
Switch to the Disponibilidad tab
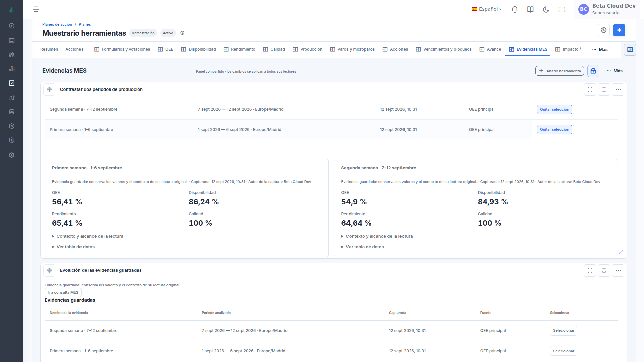(199, 49)
